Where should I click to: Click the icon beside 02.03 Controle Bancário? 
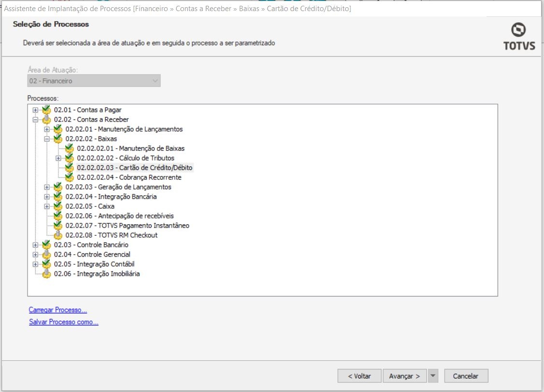point(46,244)
